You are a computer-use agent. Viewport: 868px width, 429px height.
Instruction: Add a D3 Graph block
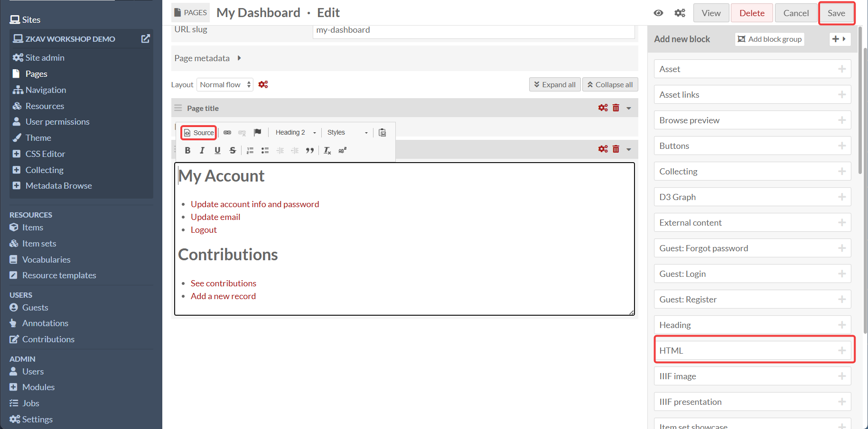[752, 197]
